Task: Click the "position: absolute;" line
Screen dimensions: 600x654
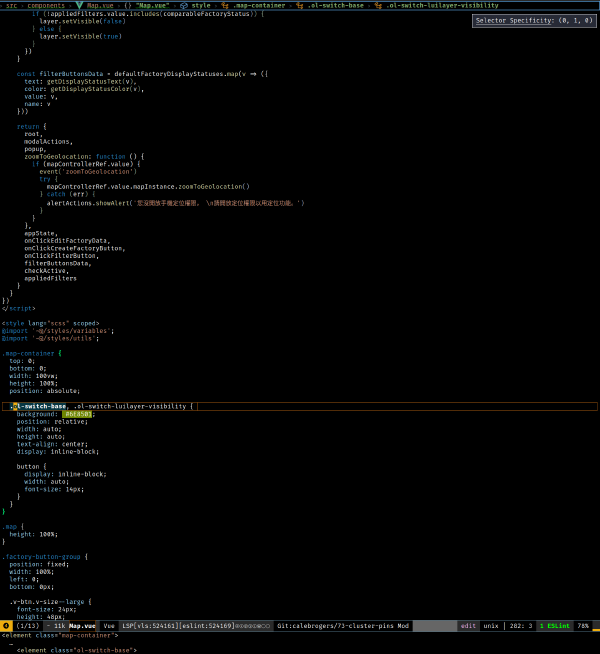Action: pos(45,391)
